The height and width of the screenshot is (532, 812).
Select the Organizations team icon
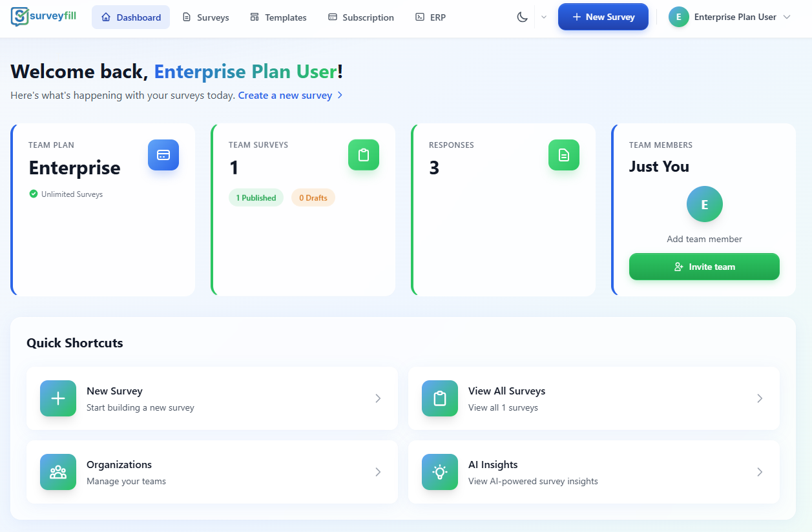coord(57,472)
